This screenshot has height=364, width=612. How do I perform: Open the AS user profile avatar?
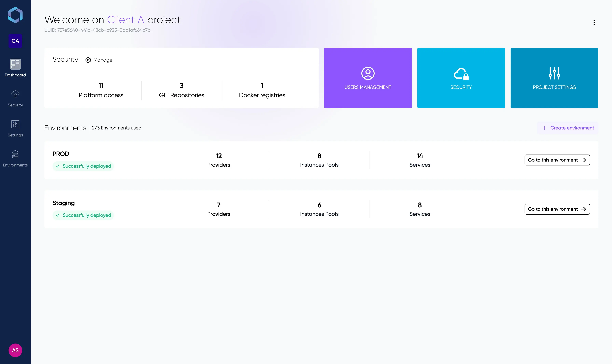pos(15,350)
